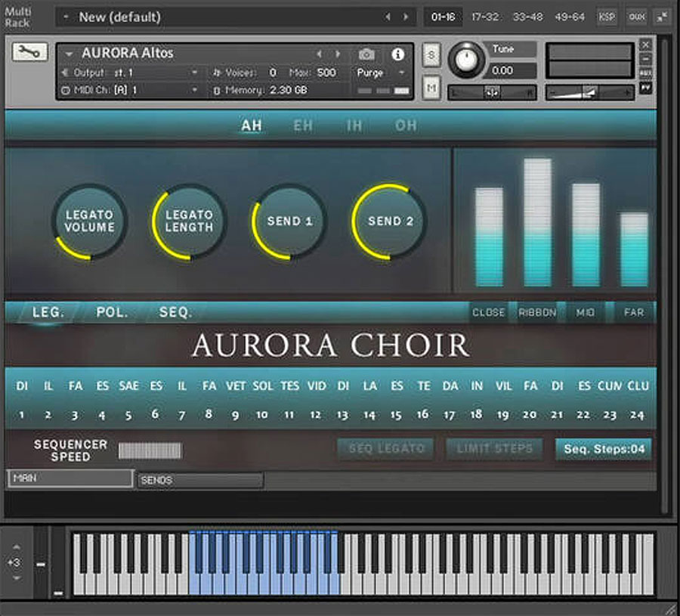Switch to POL. polyphonic mode
Viewport: 680px width, 616px height.
pyautogui.click(x=112, y=312)
